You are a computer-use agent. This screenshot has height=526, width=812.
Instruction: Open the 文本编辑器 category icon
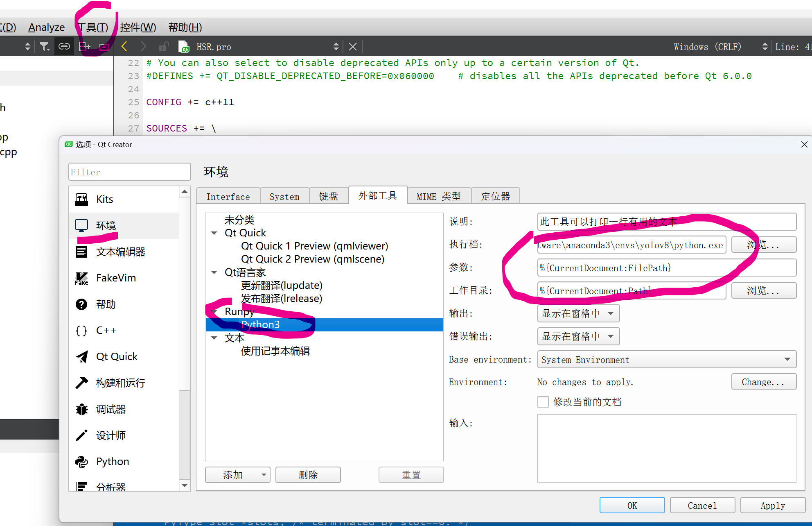(81, 252)
